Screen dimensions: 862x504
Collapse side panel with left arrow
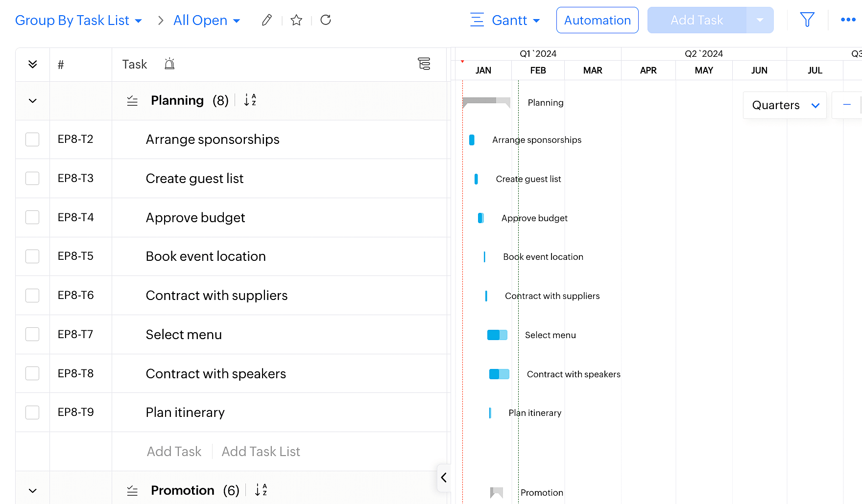click(x=444, y=478)
